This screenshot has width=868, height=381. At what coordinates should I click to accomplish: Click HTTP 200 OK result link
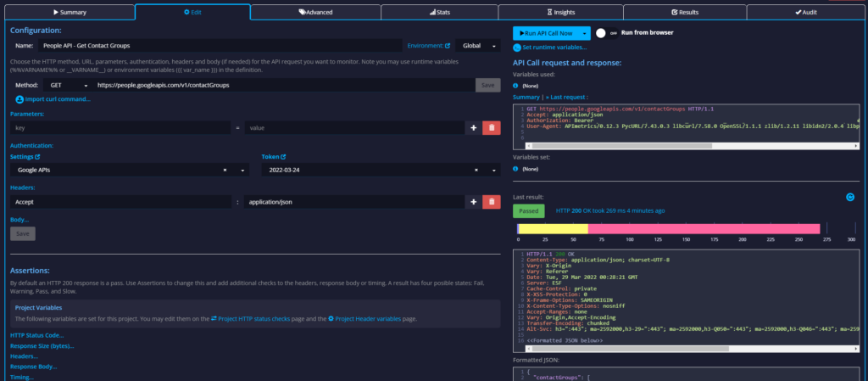(x=610, y=210)
